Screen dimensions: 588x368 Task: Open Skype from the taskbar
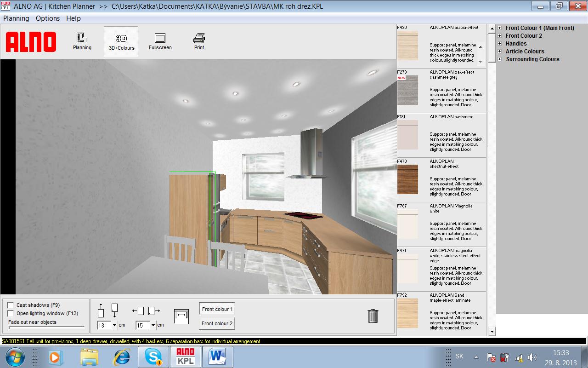(153, 357)
